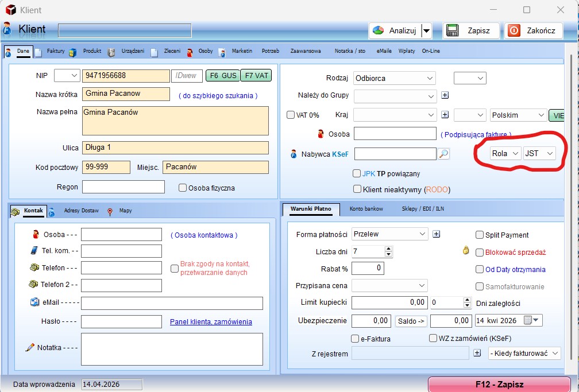Click the padlock icon near Blokować sprzedaż
This screenshot has width=579, height=392.
(x=466, y=250)
